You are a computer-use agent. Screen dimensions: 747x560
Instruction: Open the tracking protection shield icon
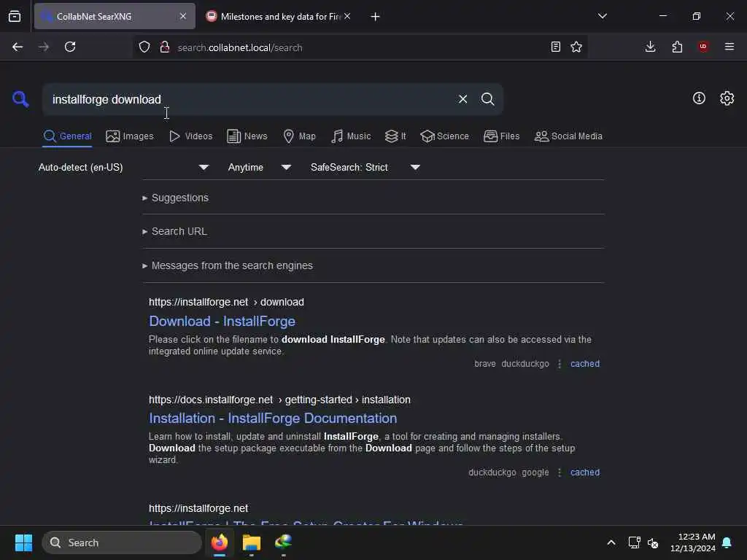click(x=144, y=47)
